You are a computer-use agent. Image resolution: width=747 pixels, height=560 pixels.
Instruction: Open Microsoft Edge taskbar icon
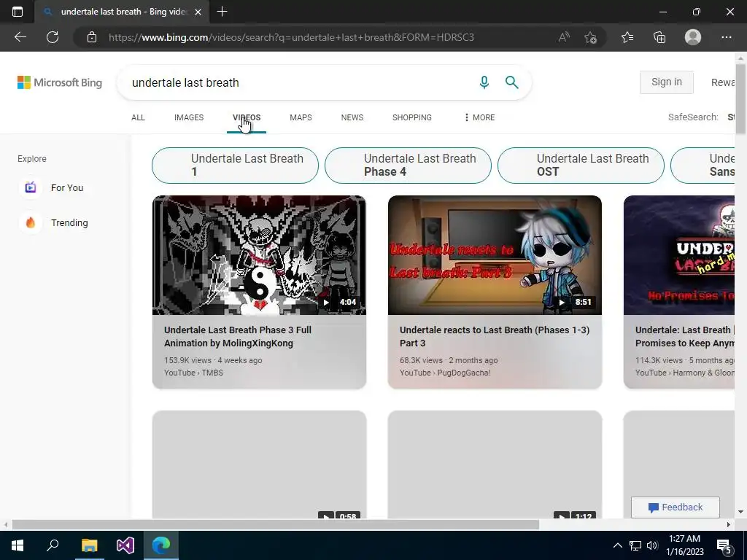pyautogui.click(x=161, y=545)
